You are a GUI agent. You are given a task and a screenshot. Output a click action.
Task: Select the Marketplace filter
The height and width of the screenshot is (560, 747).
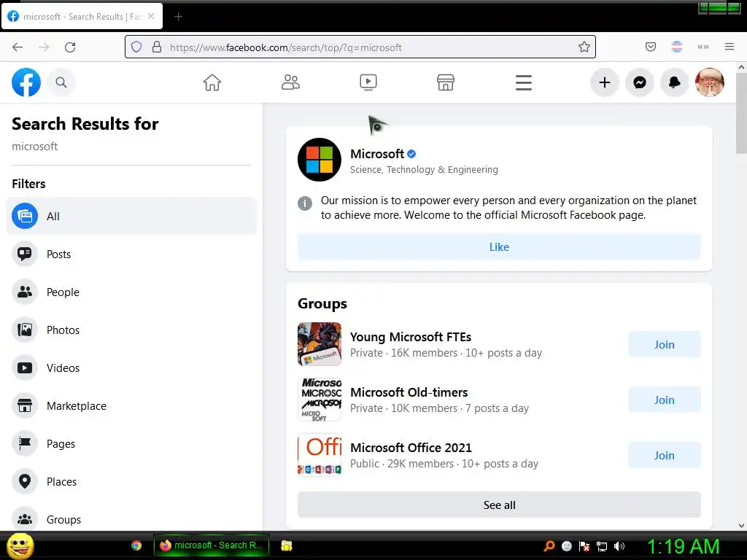pos(131,405)
